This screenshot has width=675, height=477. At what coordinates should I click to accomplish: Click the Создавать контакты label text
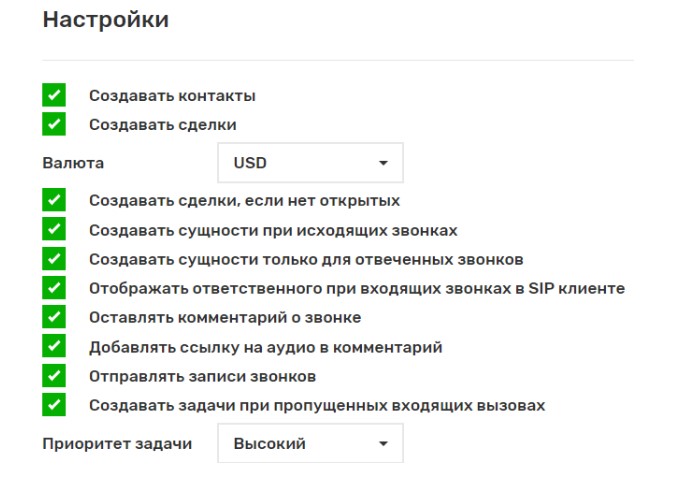(x=172, y=96)
